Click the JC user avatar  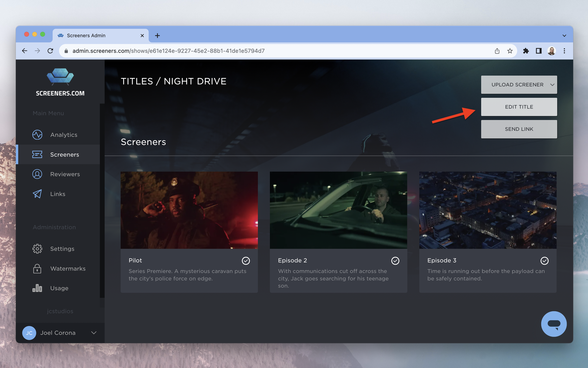tap(29, 333)
